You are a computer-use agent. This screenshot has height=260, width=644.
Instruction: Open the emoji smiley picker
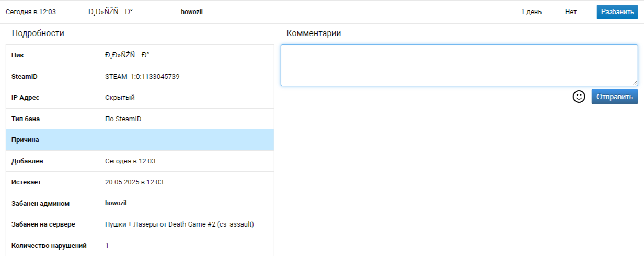point(579,97)
